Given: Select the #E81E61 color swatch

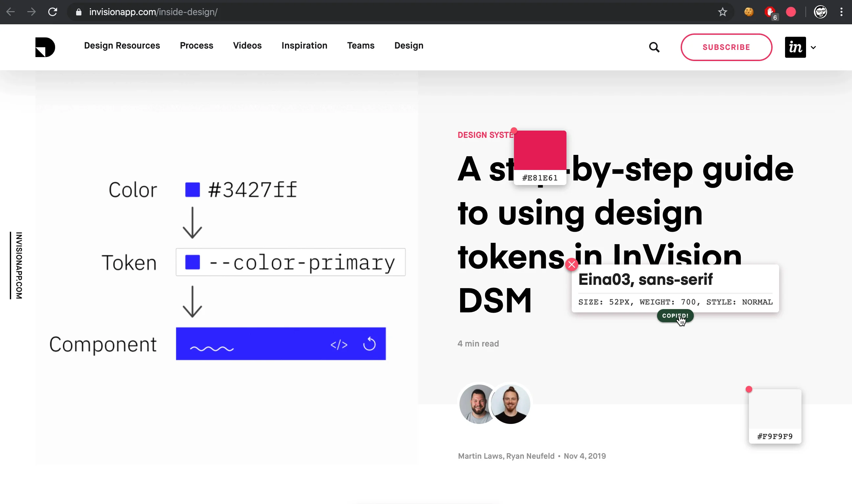Looking at the screenshot, I should click(540, 150).
